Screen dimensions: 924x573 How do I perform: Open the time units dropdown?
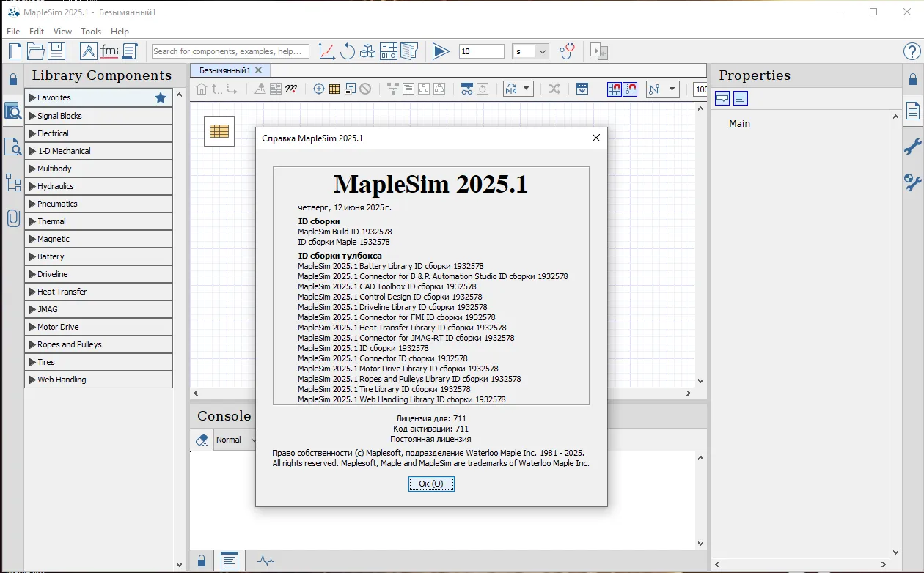[x=530, y=51]
